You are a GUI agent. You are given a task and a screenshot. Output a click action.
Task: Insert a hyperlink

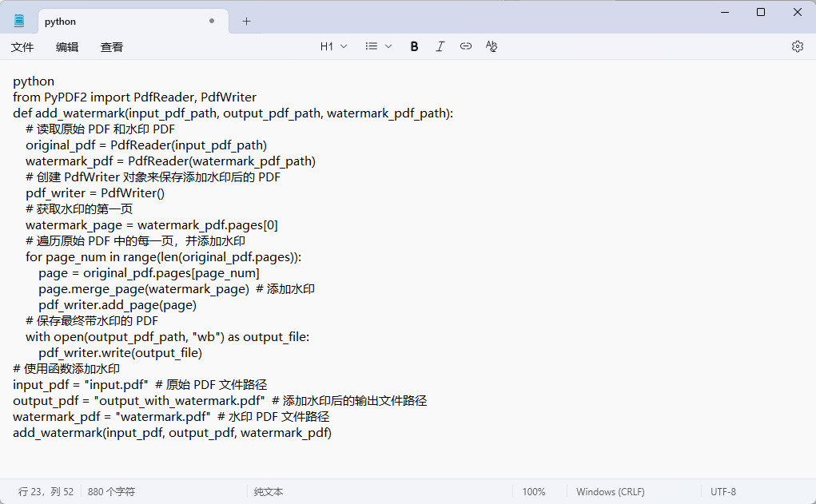466,46
